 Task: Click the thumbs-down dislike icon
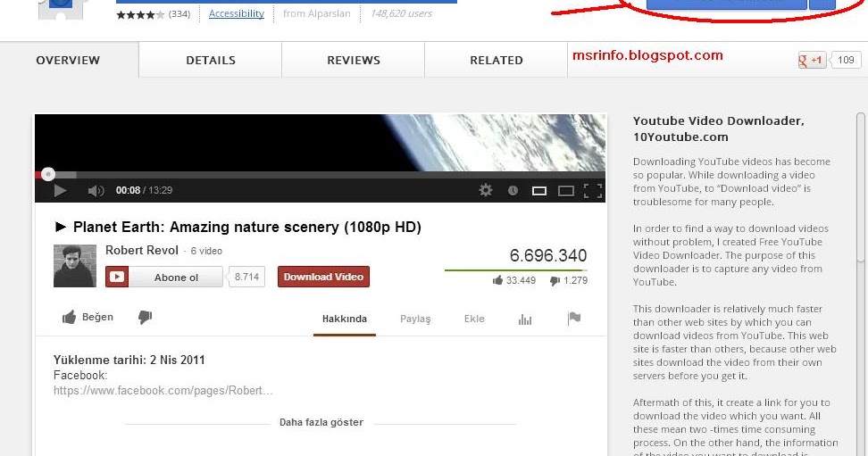click(145, 317)
